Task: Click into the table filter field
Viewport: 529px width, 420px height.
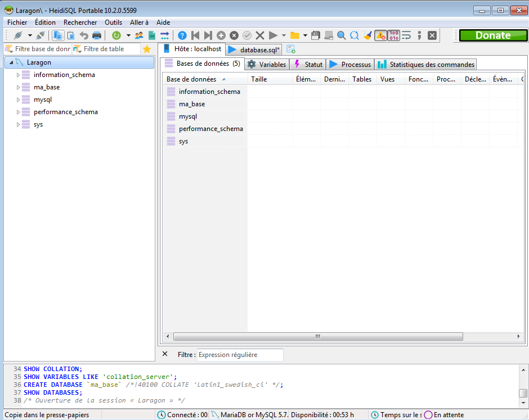Action: tap(111, 49)
